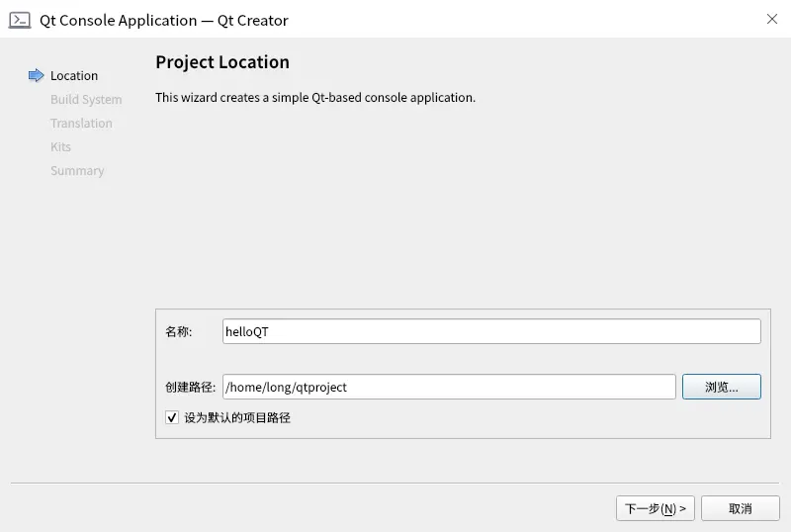Viewport: 791px width, 532px height.
Task: Select the Build System wizard step
Action: 86,100
